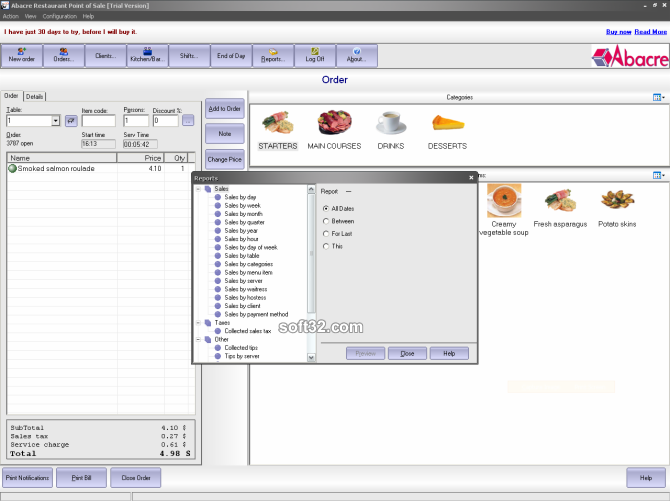Open Kitchen/Bar from the toolbar
Viewport: 670px width, 501px height.
click(x=147, y=56)
